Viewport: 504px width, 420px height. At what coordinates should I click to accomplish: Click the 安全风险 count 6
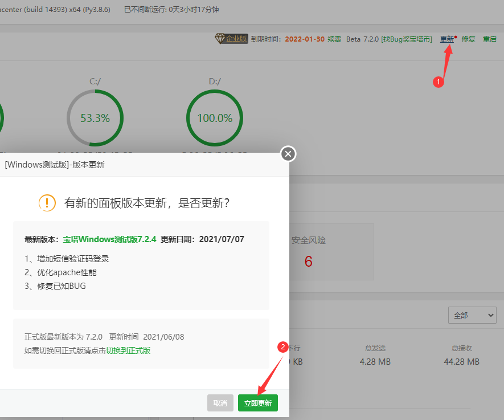coord(309,262)
